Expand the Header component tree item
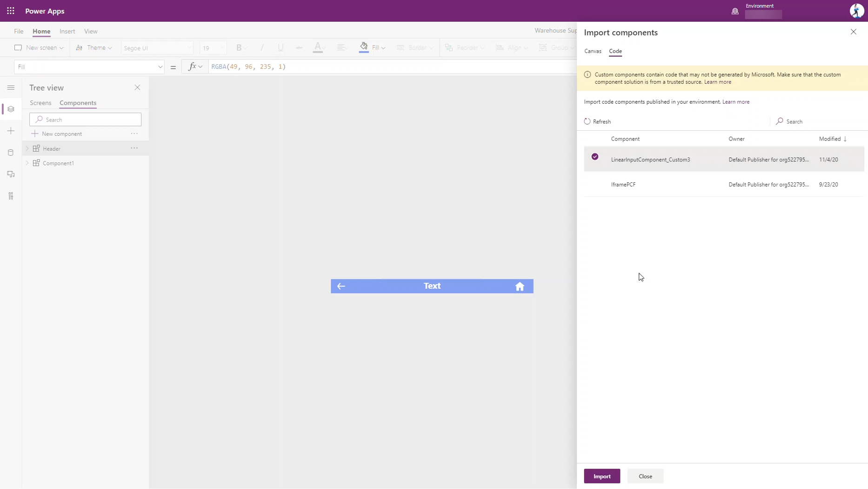 [x=27, y=148]
